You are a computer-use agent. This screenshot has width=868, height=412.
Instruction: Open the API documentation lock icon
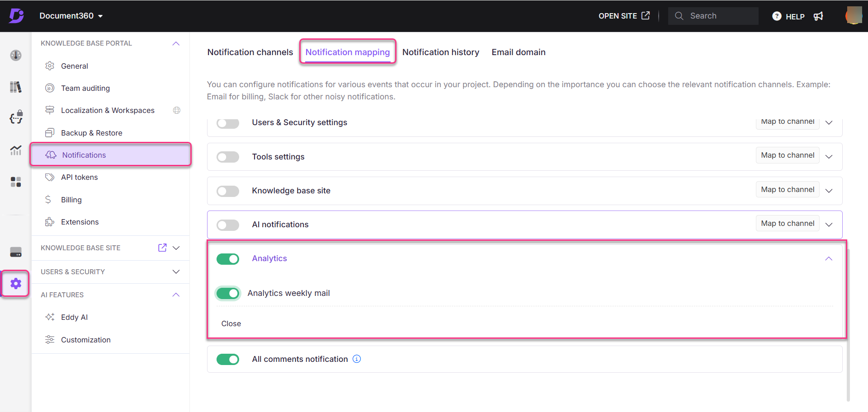coord(16,117)
